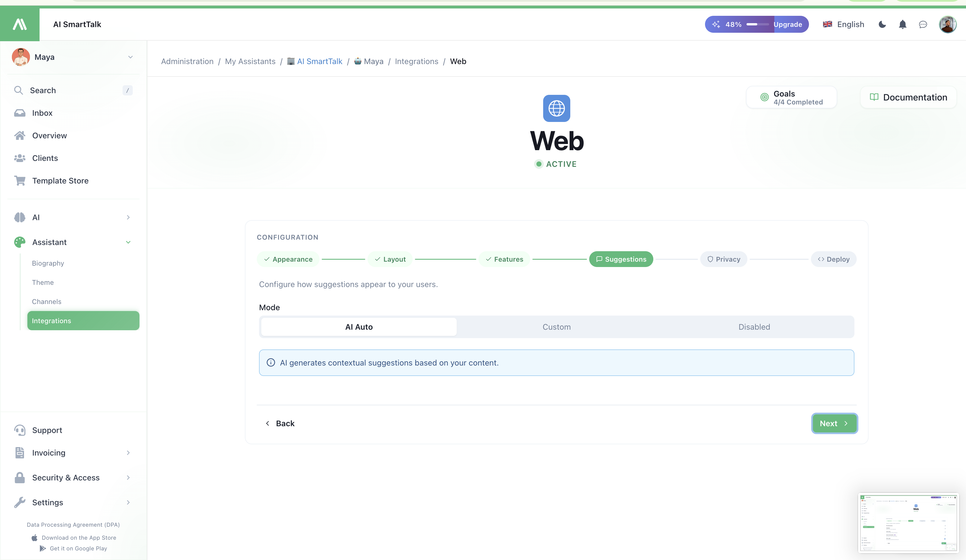Open Theme under Assistant

point(43,283)
